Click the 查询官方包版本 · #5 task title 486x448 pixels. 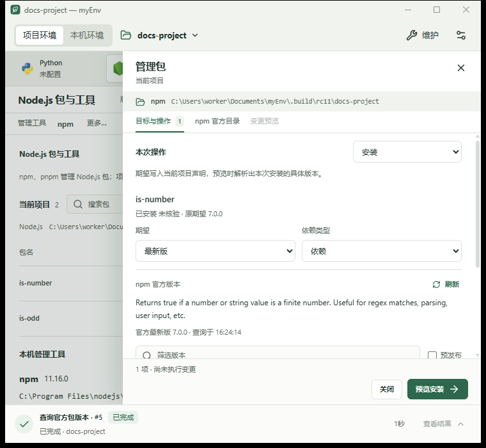click(71, 417)
